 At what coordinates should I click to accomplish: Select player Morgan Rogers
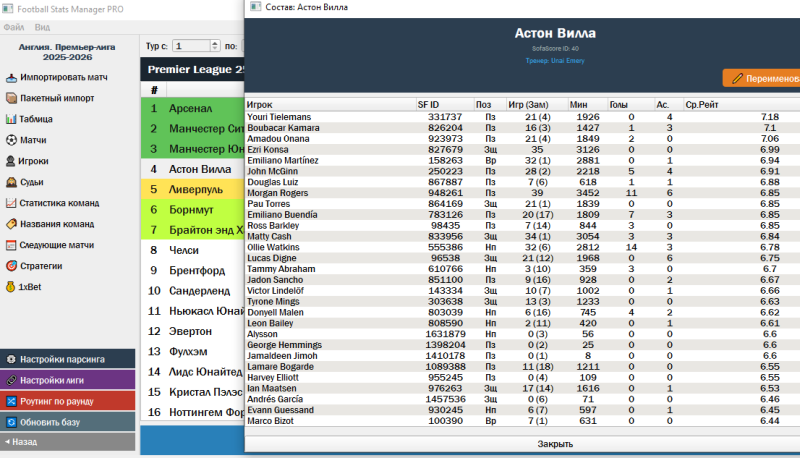tap(522, 193)
